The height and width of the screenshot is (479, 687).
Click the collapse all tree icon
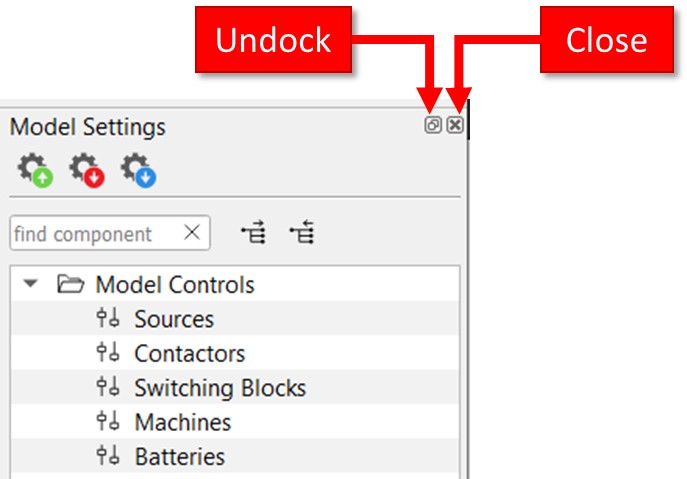click(x=302, y=234)
